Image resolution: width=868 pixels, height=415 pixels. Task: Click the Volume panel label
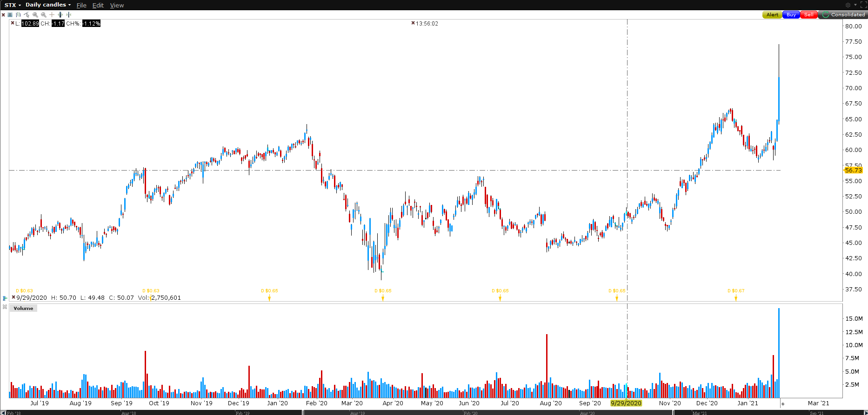(23, 309)
